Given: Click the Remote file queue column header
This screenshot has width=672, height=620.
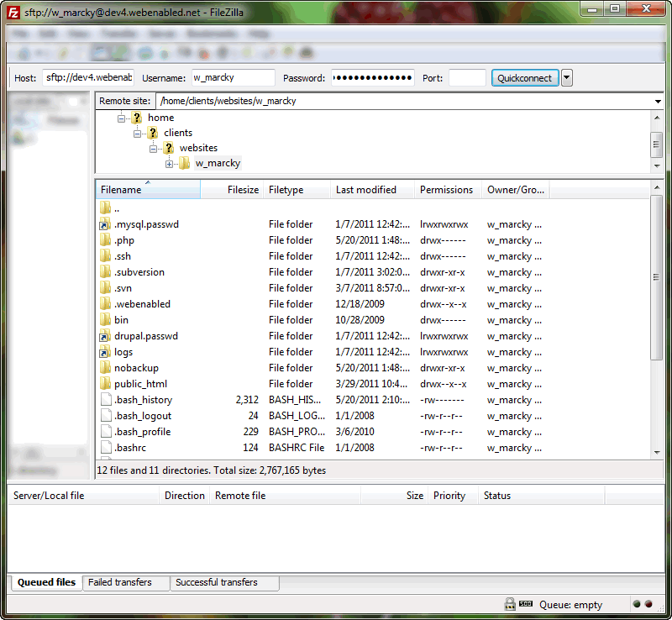Looking at the screenshot, I should pos(285,495).
